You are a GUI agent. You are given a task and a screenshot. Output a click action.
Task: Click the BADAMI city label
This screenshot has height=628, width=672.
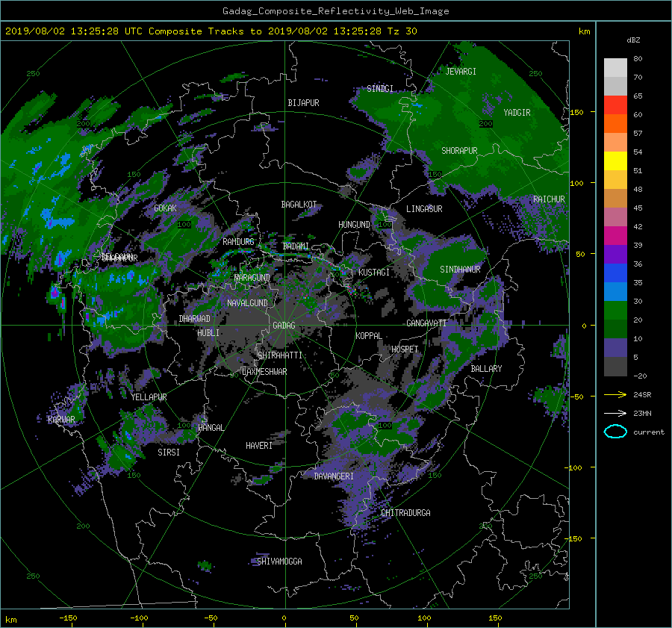click(296, 246)
